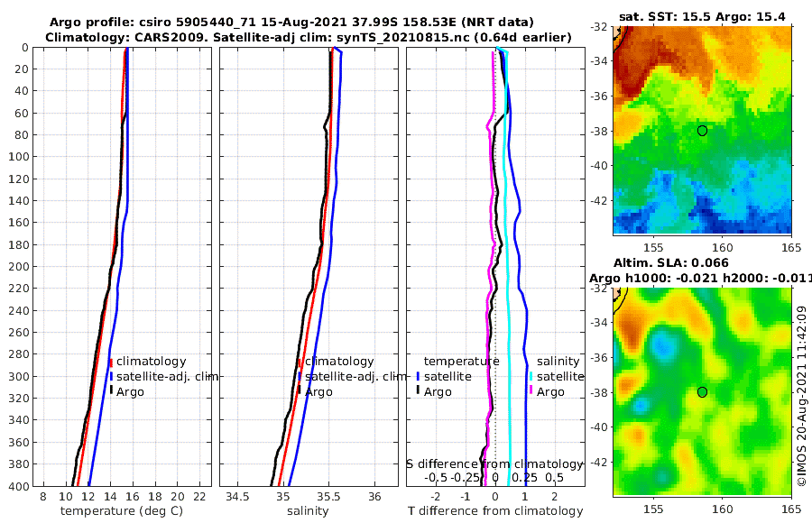Click the Climatology CARS2009 subtitle line
Image resolution: width=812 pixels, height=523 pixels.
click(x=309, y=37)
